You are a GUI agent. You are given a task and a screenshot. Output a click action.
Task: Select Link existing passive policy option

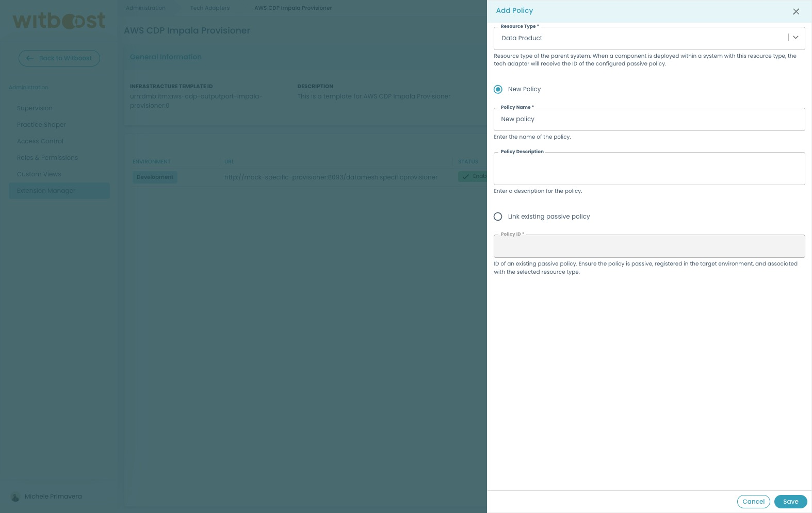[x=498, y=217]
